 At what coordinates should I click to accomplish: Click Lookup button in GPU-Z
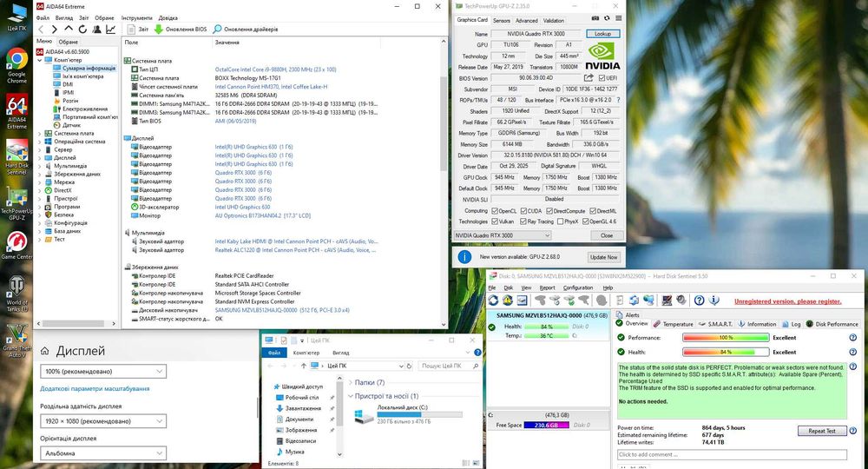coord(603,34)
